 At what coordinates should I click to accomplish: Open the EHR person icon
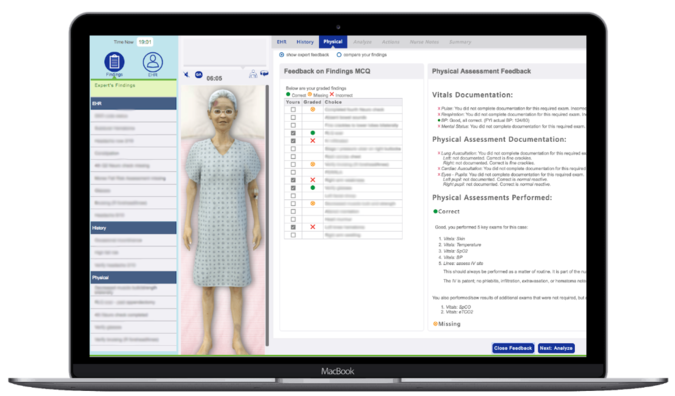[153, 62]
